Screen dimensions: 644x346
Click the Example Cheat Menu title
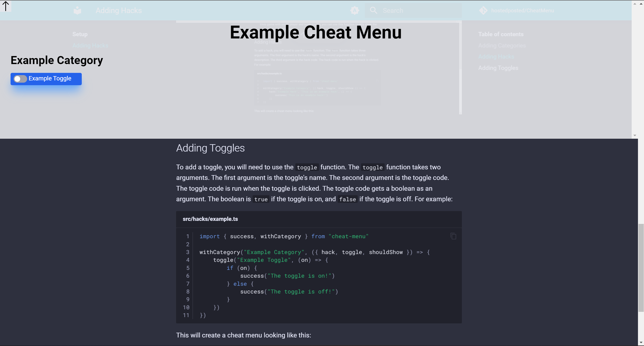point(316,33)
